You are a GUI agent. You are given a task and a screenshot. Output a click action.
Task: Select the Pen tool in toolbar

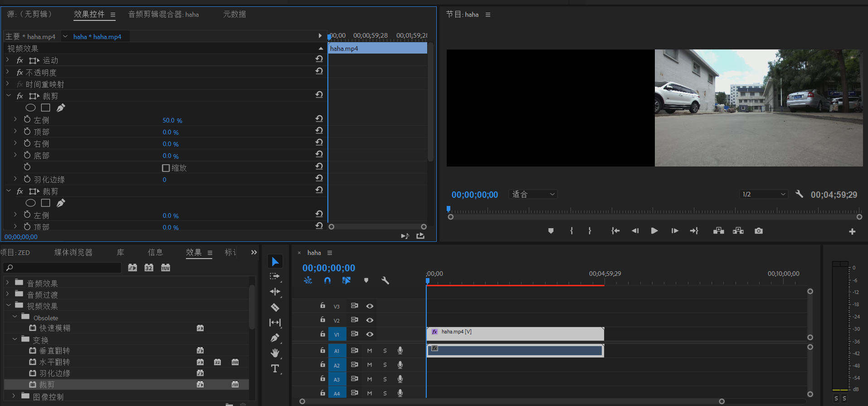click(275, 338)
